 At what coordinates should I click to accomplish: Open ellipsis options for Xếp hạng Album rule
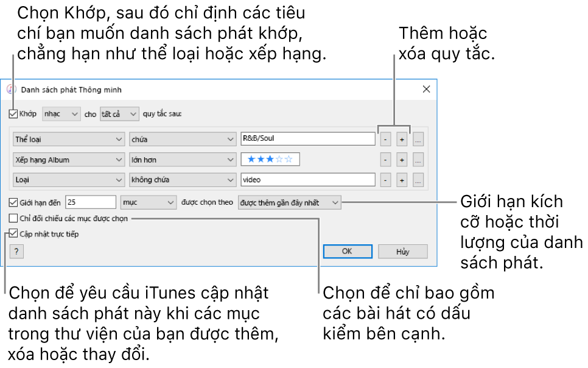coord(418,160)
